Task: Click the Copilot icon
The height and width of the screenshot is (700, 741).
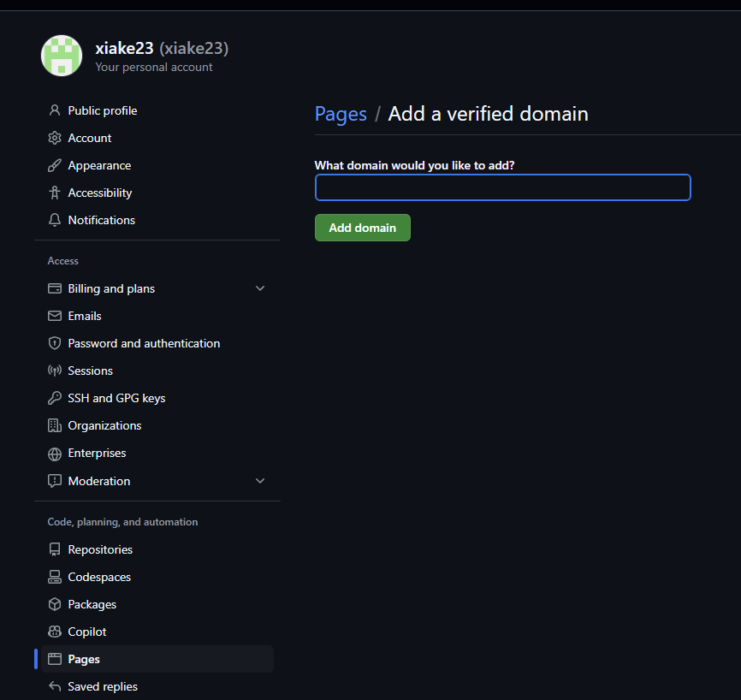Action: pyautogui.click(x=55, y=632)
